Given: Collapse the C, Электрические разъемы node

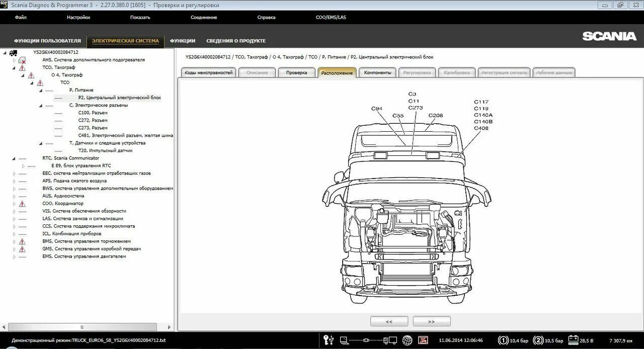Looking at the screenshot, I should point(41,106).
